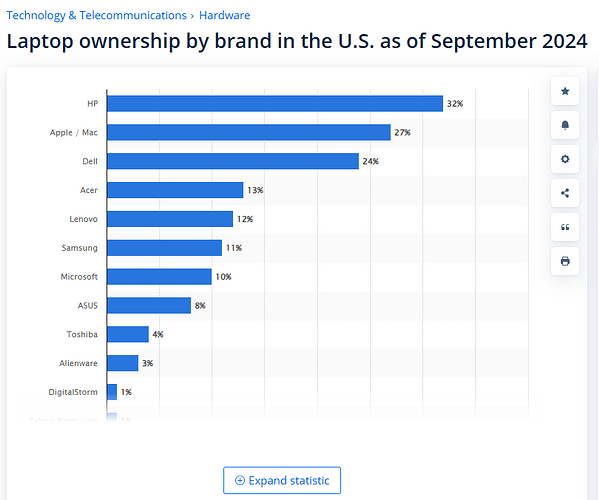Click the Toshiba 4% bar

[128, 334]
